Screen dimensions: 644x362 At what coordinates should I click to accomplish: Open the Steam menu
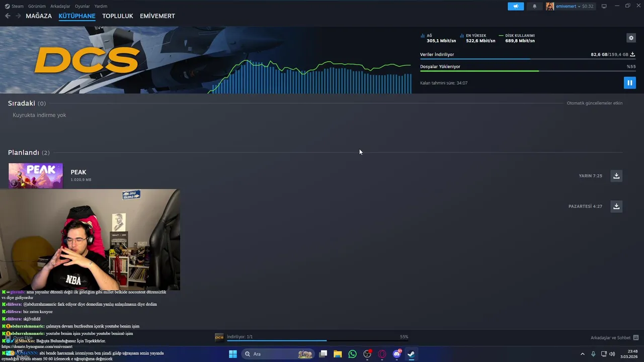[x=14, y=6]
